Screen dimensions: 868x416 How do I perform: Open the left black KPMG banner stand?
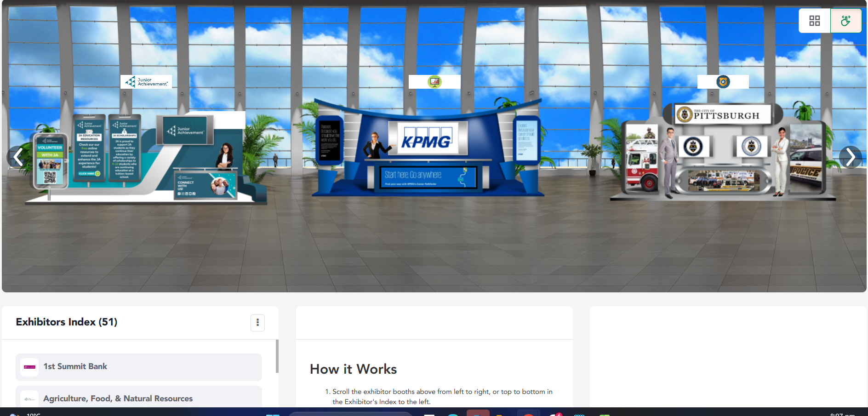[x=329, y=140]
